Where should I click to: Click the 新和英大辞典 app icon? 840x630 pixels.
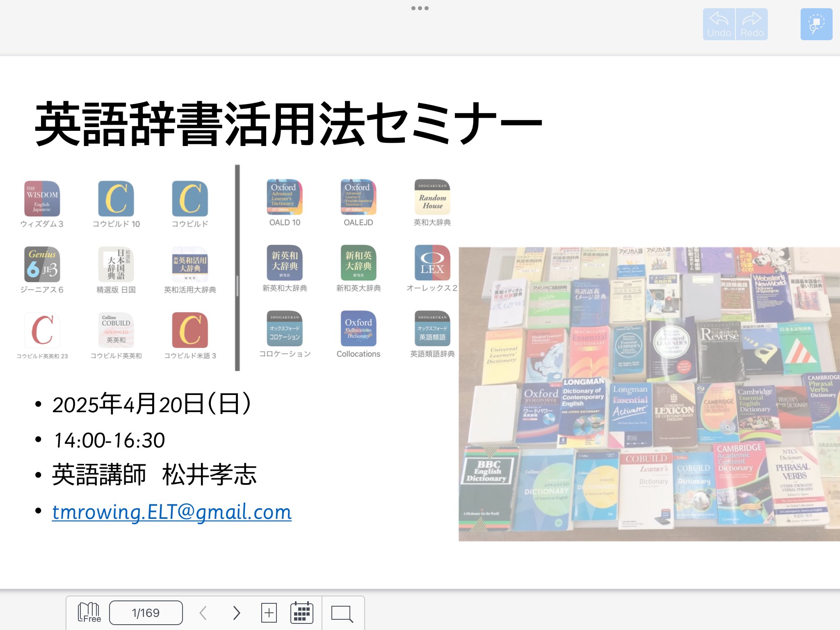(358, 263)
